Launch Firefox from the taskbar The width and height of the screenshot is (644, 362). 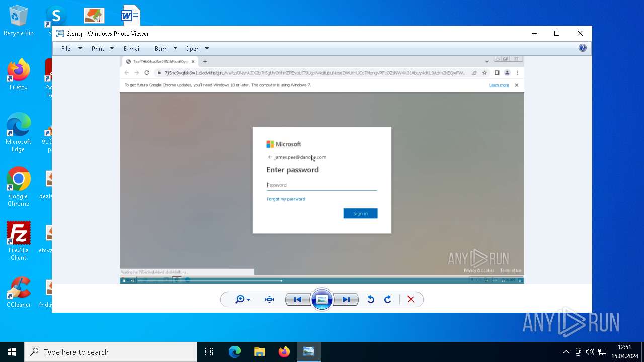tap(284, 352)
